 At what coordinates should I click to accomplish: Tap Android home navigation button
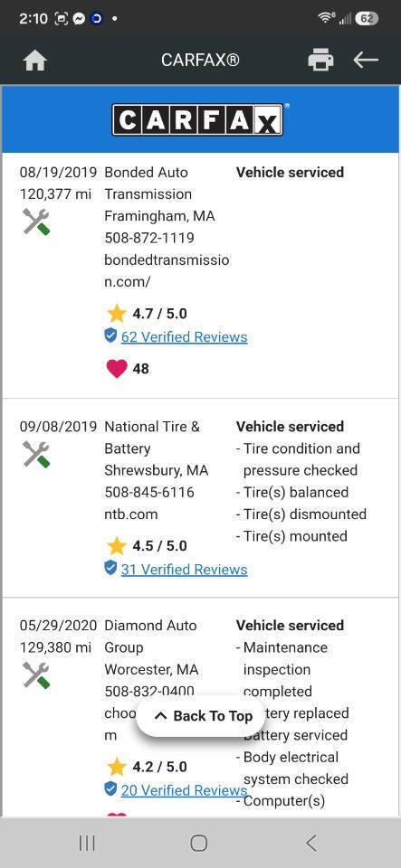tap(199, 843)
